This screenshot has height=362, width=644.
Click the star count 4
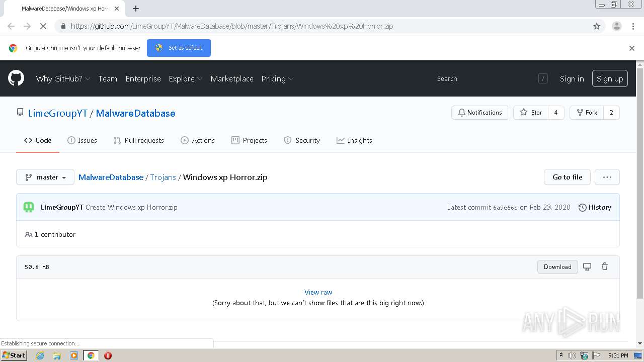[x=556, y=113]
